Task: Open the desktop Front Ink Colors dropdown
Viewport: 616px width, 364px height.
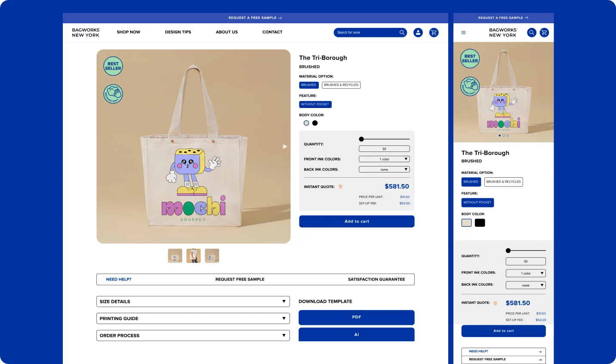Action: [x=384, y=159]
